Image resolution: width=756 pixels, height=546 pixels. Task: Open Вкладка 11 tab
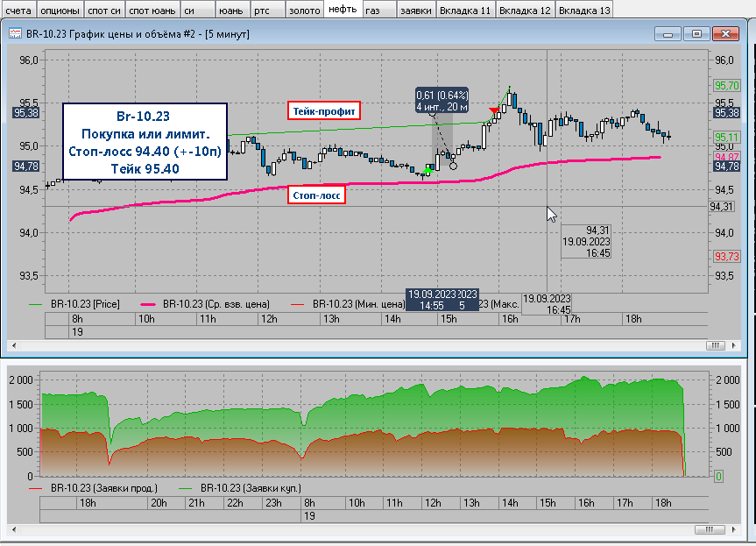click(465, 10)
